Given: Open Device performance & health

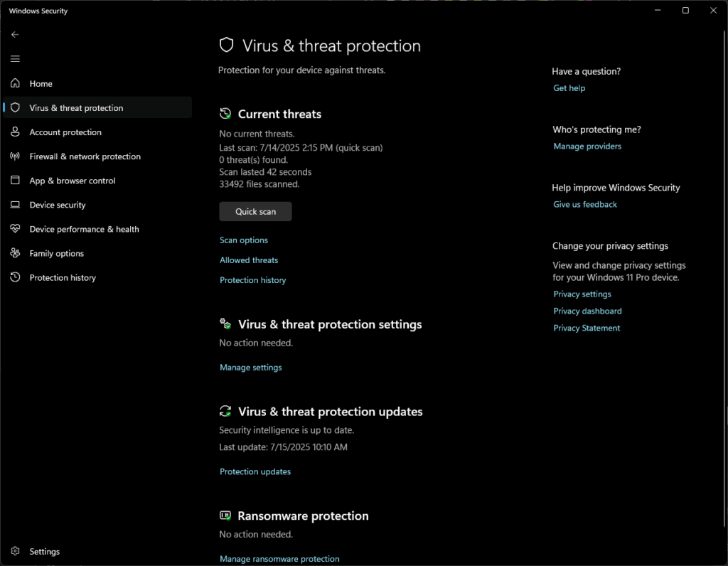Looking at the screenshot, I should [x=84, y=229].
